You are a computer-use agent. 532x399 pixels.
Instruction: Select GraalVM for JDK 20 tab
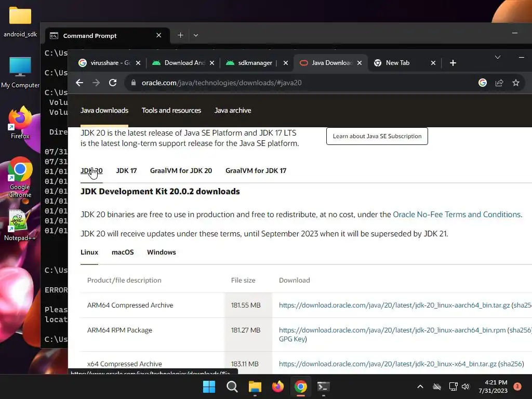pos(181,170)
